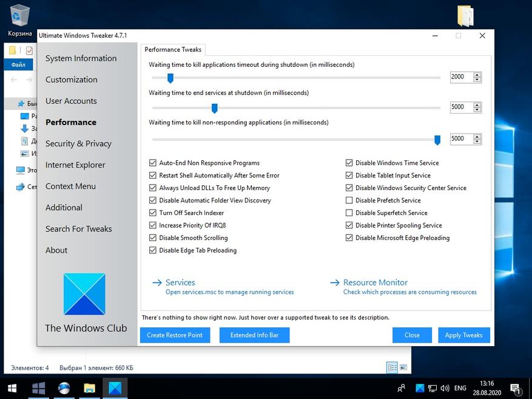The image size is (532, 399).
Task: Click Apply Tweaks button
Action: (464, 335)
